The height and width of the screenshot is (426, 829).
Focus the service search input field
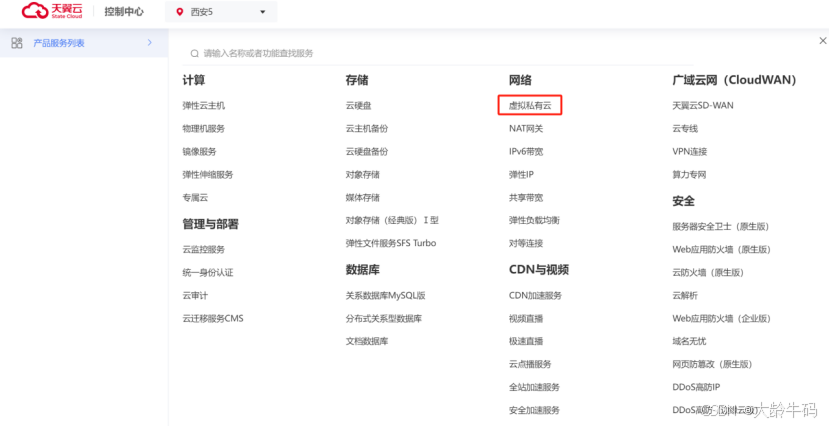438,53
